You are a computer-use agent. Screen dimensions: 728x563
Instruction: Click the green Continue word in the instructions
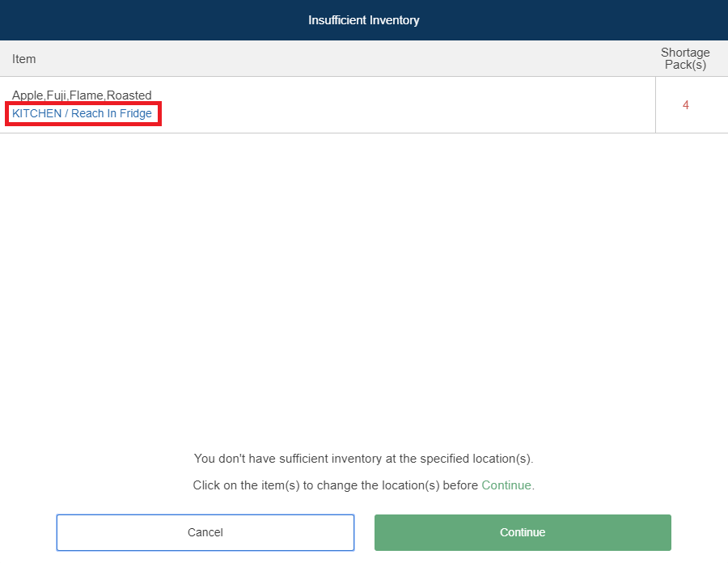[506, 485]
